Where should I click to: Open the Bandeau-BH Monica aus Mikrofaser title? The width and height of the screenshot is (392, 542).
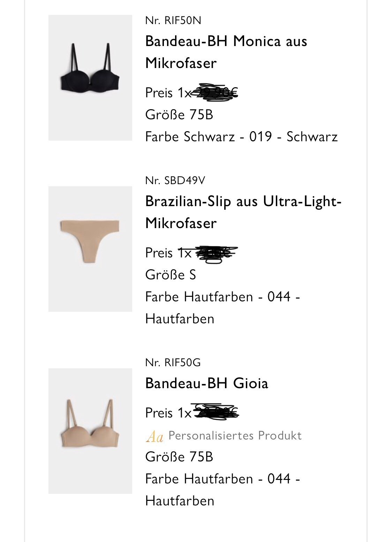[x=226, y=52]
